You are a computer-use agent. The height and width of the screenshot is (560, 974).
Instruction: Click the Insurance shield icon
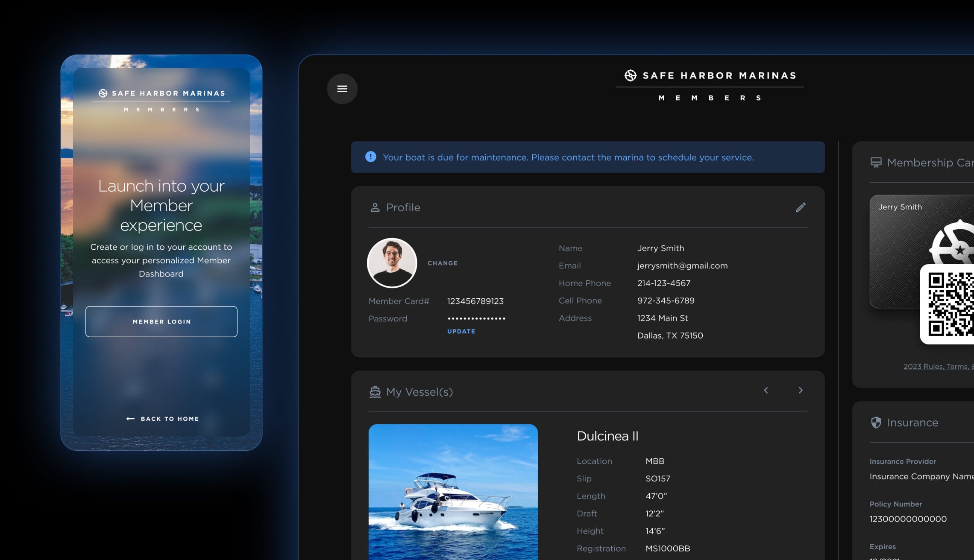[x=876, y=423]
